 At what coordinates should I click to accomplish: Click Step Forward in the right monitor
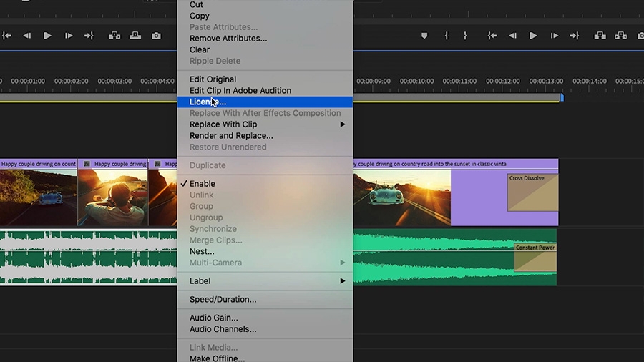click(554, 36)
